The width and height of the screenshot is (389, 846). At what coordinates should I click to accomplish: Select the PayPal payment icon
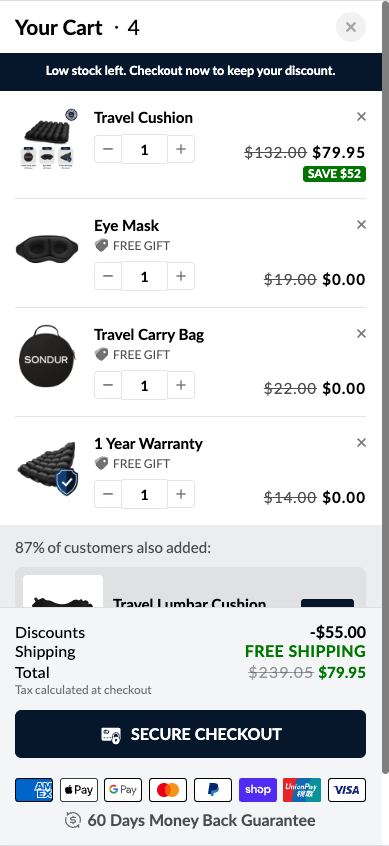(213, 790)
